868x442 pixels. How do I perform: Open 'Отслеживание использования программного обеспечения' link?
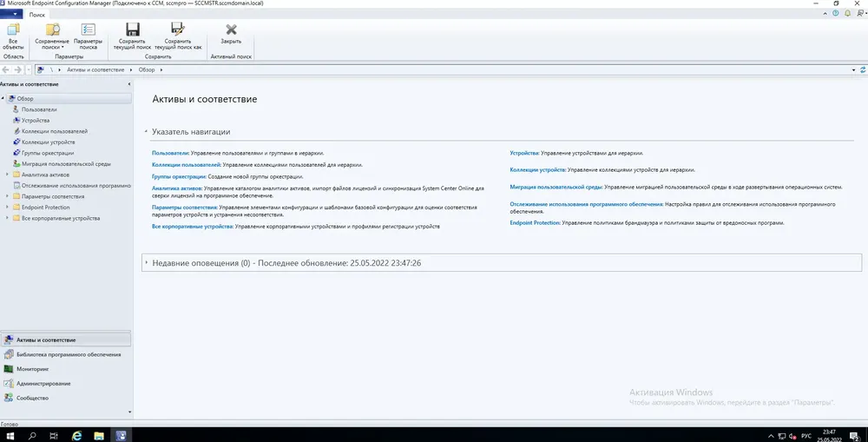point(587,204)
